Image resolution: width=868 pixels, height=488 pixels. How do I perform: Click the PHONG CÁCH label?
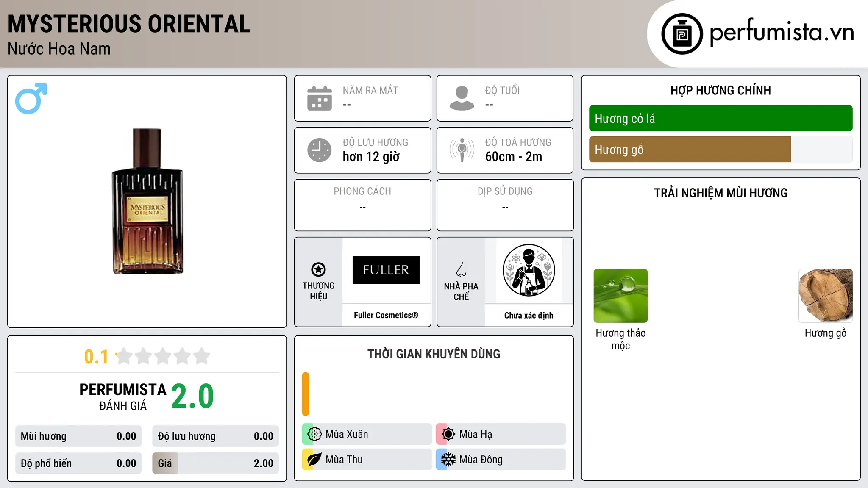(x=362, y=191)
